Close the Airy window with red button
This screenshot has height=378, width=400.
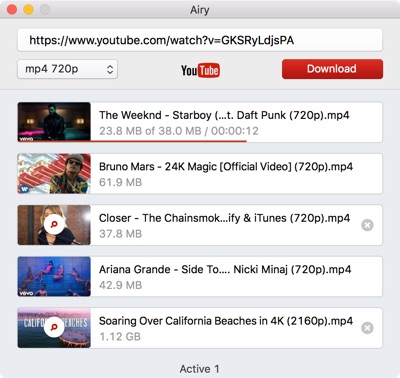12,9
